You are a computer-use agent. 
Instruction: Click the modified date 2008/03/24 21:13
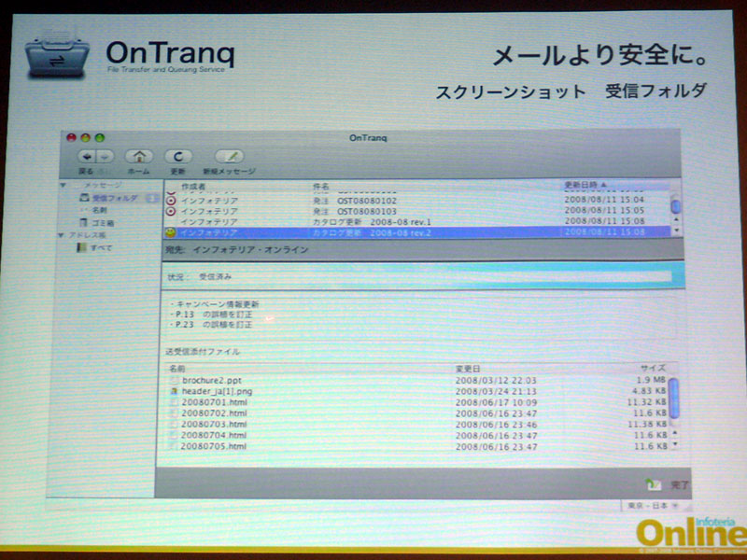coord(496,391)
